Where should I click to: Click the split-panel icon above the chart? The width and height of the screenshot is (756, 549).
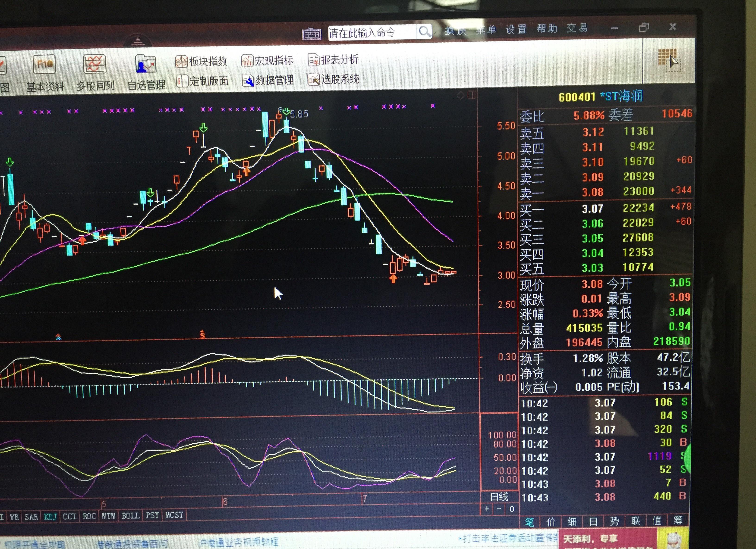click(x=472, y=95)
